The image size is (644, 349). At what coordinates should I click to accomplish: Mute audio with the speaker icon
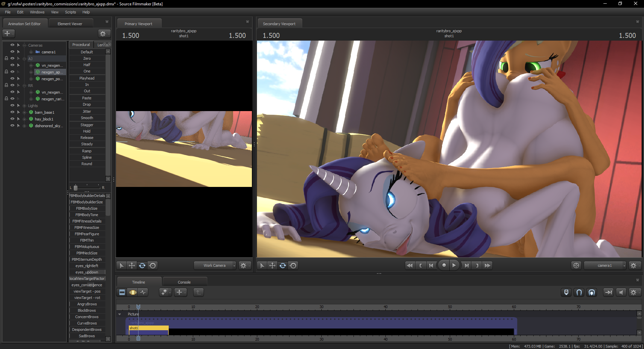(x=621, y=292)
